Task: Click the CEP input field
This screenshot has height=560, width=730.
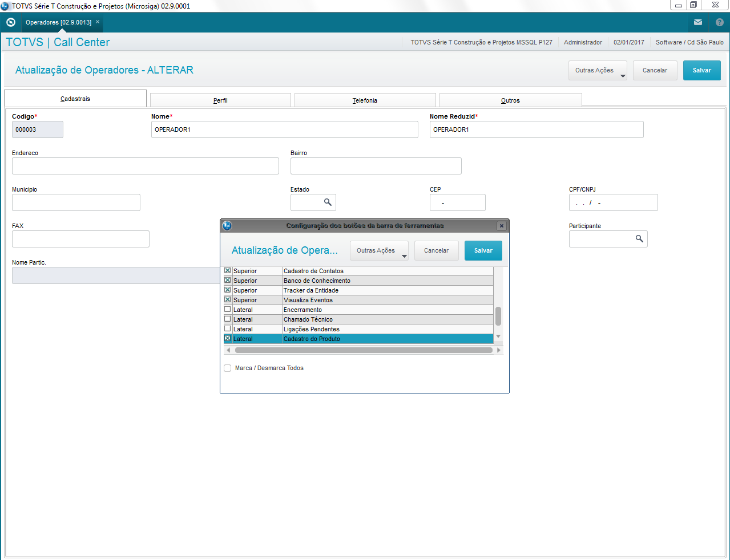Action: tap(458, 202)
